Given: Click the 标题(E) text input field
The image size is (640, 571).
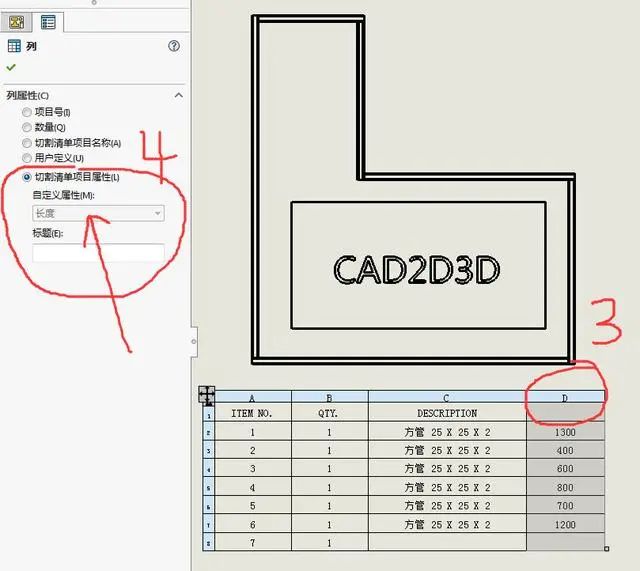Looking at the screenshot, I should [x=98, y=253].
